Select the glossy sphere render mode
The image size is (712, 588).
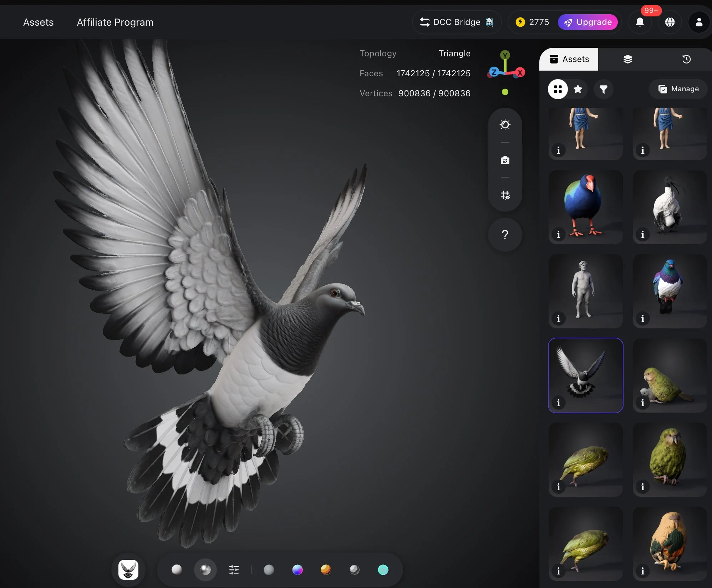coord(205,570)
